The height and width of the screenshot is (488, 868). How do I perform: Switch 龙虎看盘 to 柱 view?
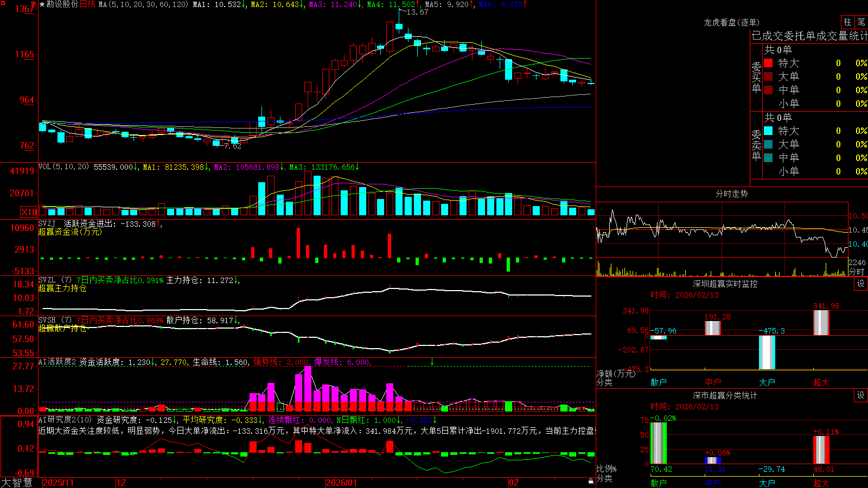tap(847, 22)
